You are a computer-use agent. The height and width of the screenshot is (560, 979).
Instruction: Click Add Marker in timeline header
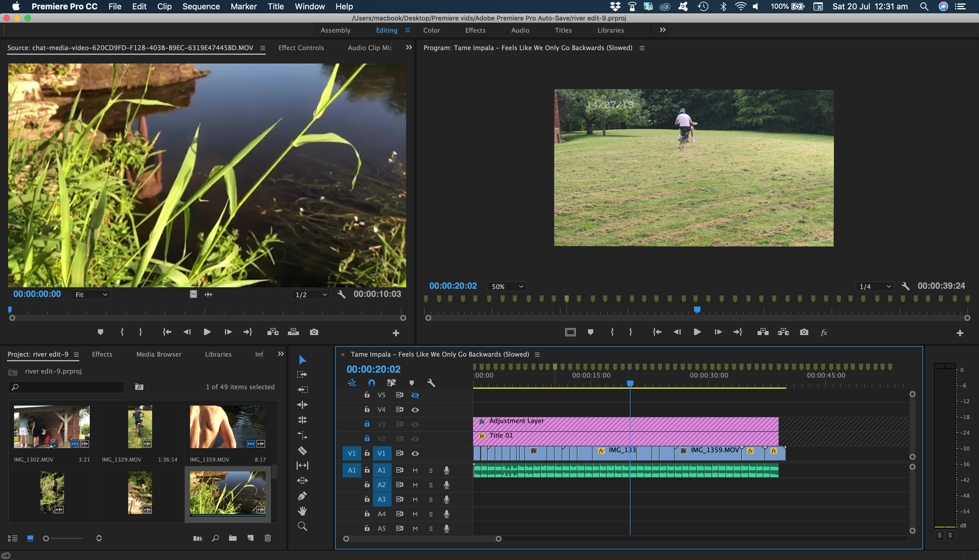[x=411, y=383]
